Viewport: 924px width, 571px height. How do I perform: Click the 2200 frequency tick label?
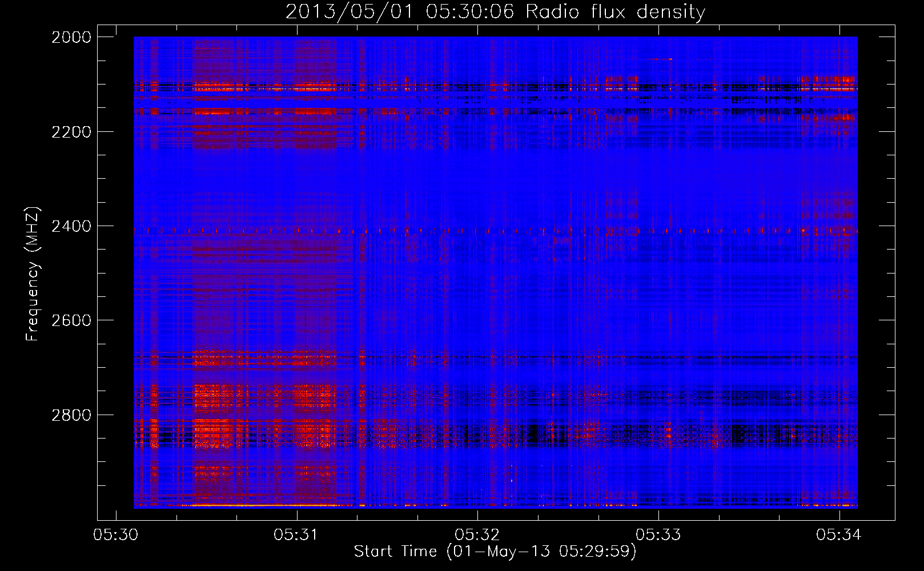[71, 132]
